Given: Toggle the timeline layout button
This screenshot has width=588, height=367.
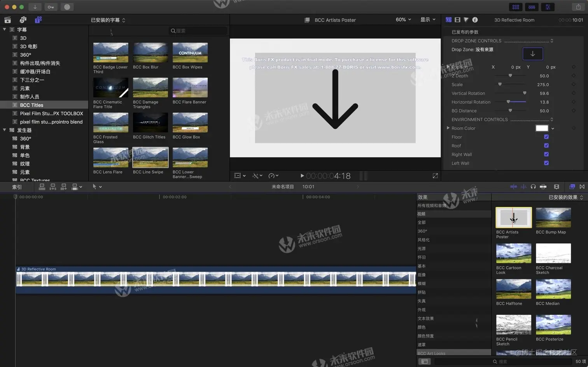Looking at the screenshot, I should [x=532, y=7].
